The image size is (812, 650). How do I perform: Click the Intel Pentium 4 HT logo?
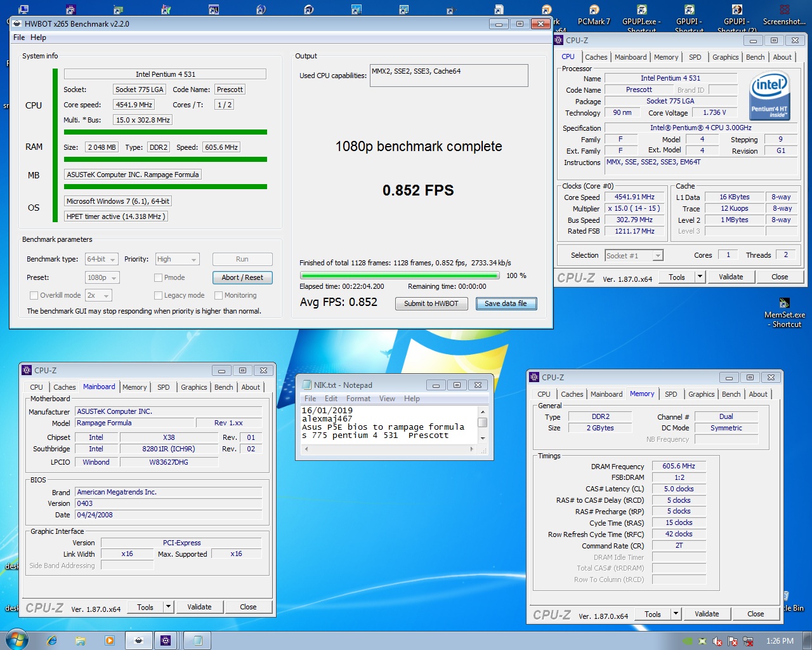tap(769, 96)
